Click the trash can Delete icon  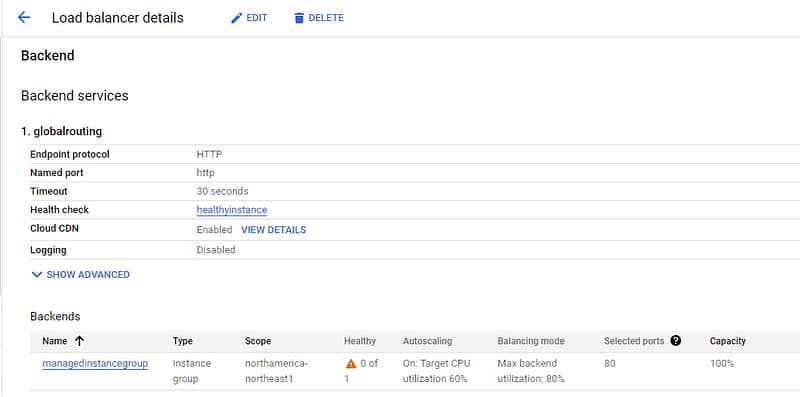pyautogui.click(x=299, y=18)
